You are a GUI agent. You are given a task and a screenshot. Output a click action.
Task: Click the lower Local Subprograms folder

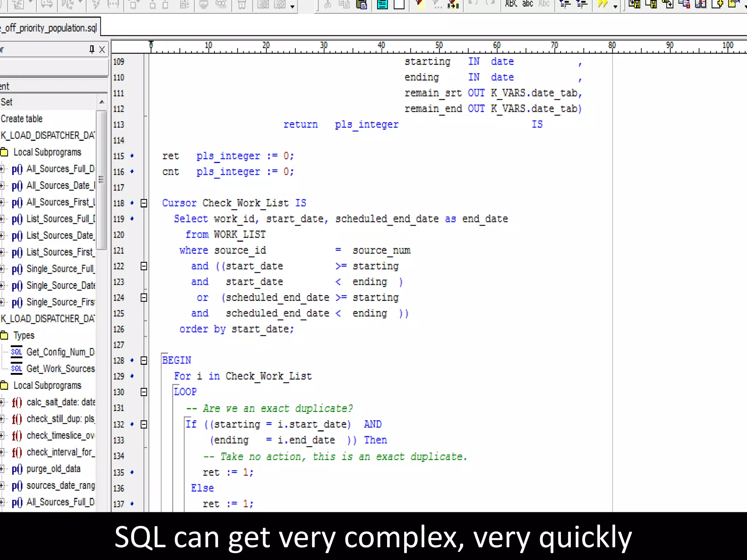(41, 386)
